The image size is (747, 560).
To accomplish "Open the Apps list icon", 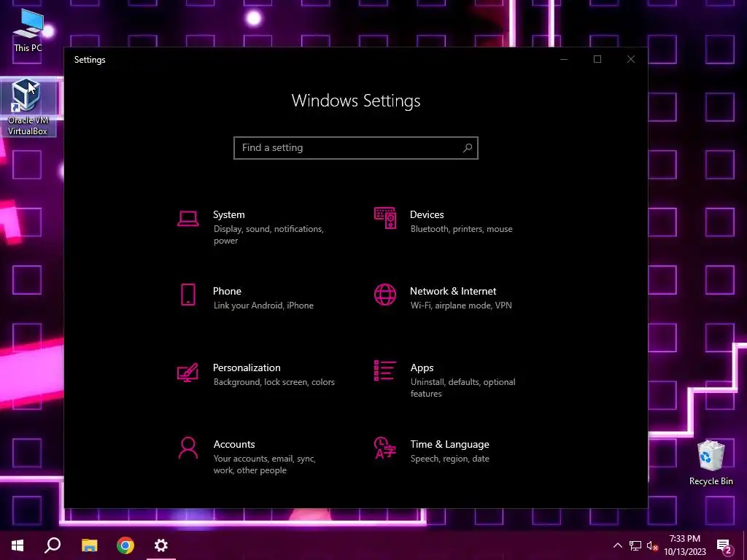I will (385, 370).
